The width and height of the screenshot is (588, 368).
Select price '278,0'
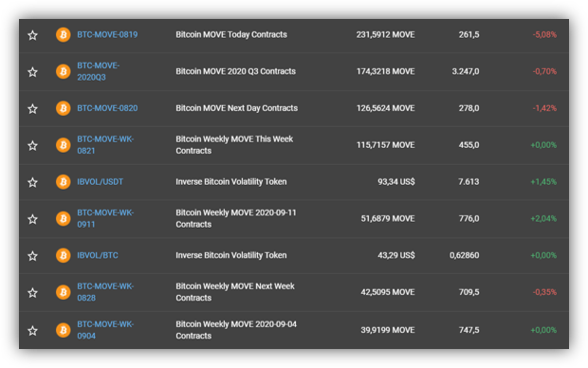coord(469,108)
